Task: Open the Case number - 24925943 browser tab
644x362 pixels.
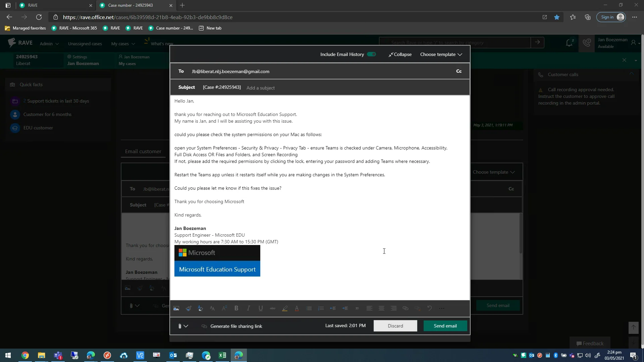Action: click(x=130, y=5)
